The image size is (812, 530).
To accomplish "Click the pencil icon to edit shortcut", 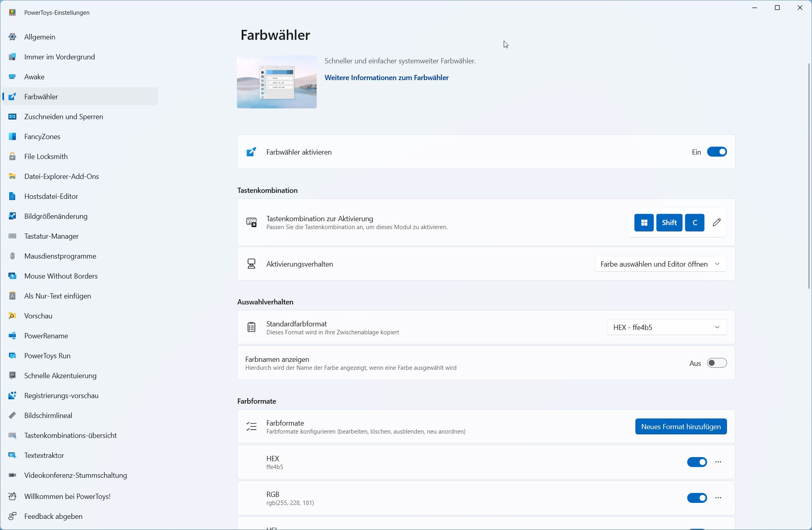I will click(717, 222).
